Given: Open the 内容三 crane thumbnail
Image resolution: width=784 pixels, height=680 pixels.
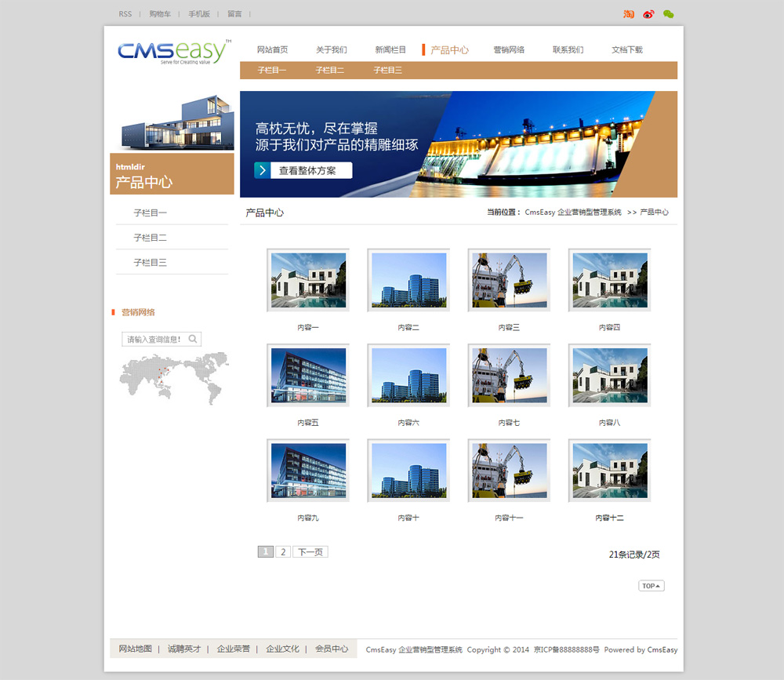Looking at the screenshot, I should (509, 280).
